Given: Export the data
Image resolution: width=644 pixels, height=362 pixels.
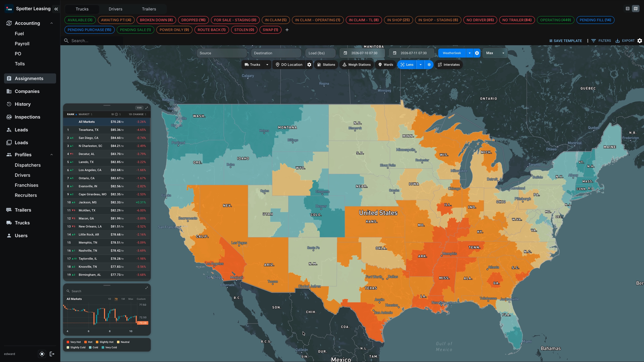Looking at the screenshot, I should pos(625,41).
